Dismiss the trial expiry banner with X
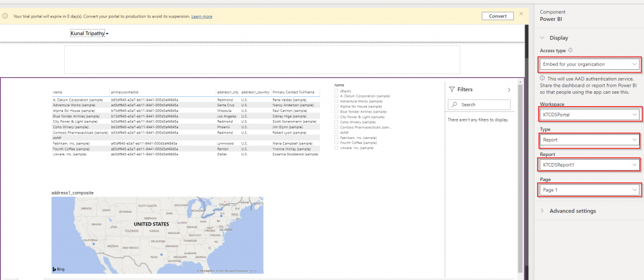644x280 pixels. point(521,14)
